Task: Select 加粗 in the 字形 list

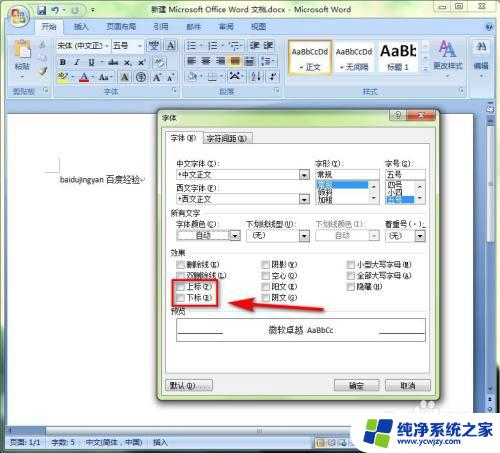Action: coord(325,200)
